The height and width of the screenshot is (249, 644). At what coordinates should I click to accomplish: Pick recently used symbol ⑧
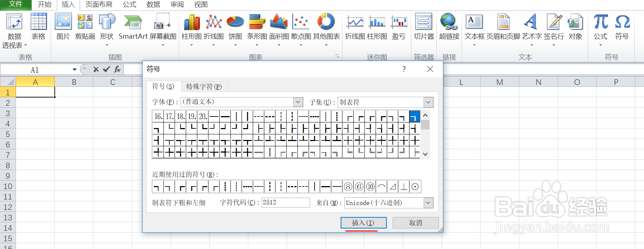(348, 186)
